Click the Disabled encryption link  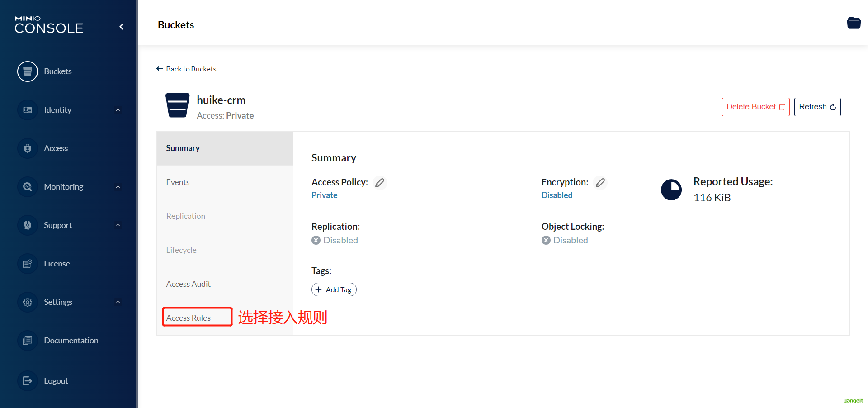[557, 195]
